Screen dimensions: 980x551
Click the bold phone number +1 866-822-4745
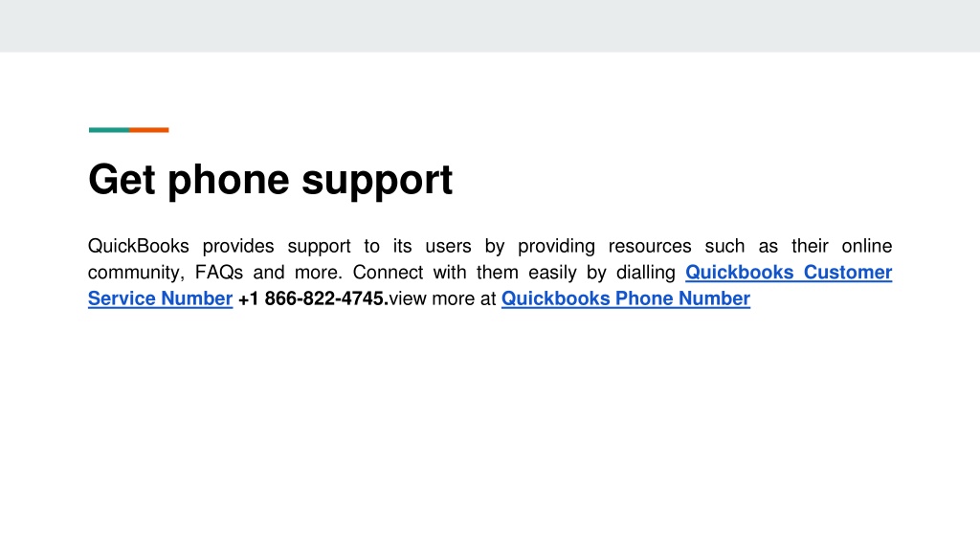(313, 298)
